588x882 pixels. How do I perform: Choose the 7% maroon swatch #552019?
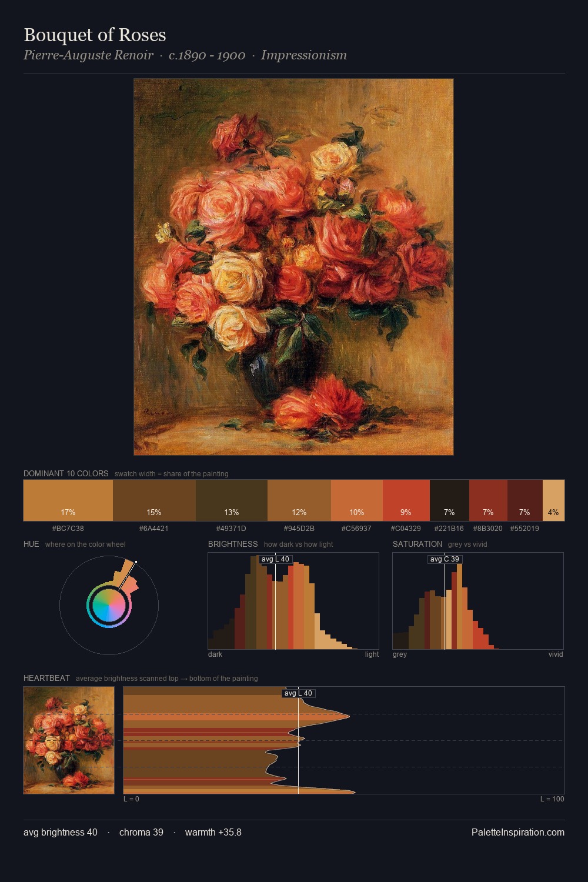coord(525,500)
